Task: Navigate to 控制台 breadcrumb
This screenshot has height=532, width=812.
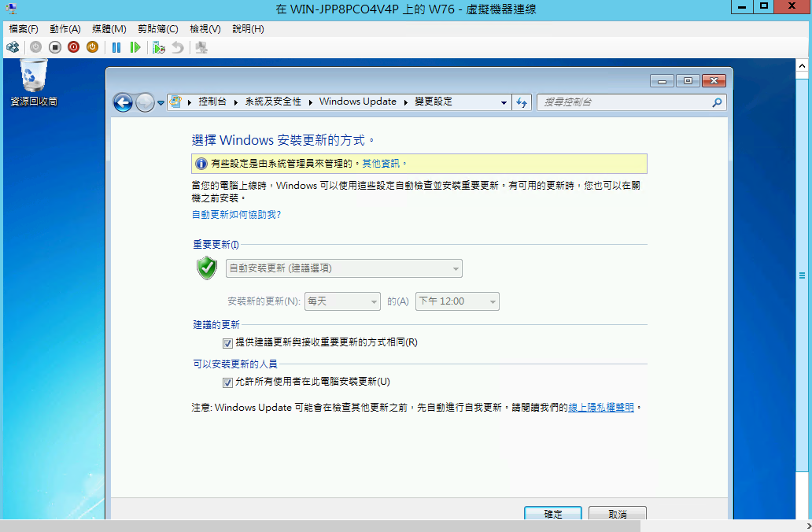Action: pos(212,102)
